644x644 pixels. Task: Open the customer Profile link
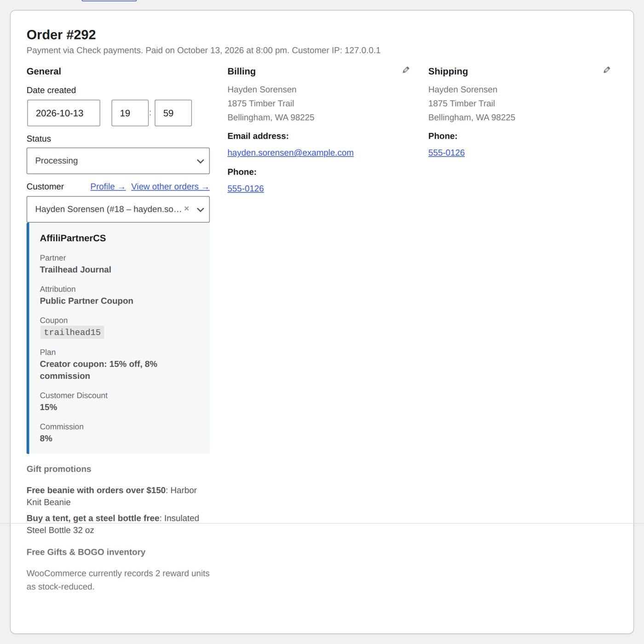pyautogui.click(x=108, y=186)
